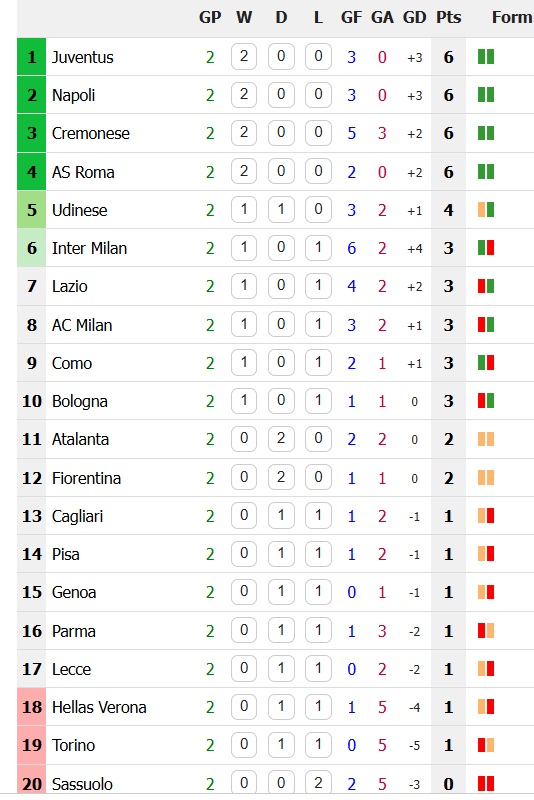Sort table by Pts column header
This screenshot has width=534, height=800.
click(448, 17)
